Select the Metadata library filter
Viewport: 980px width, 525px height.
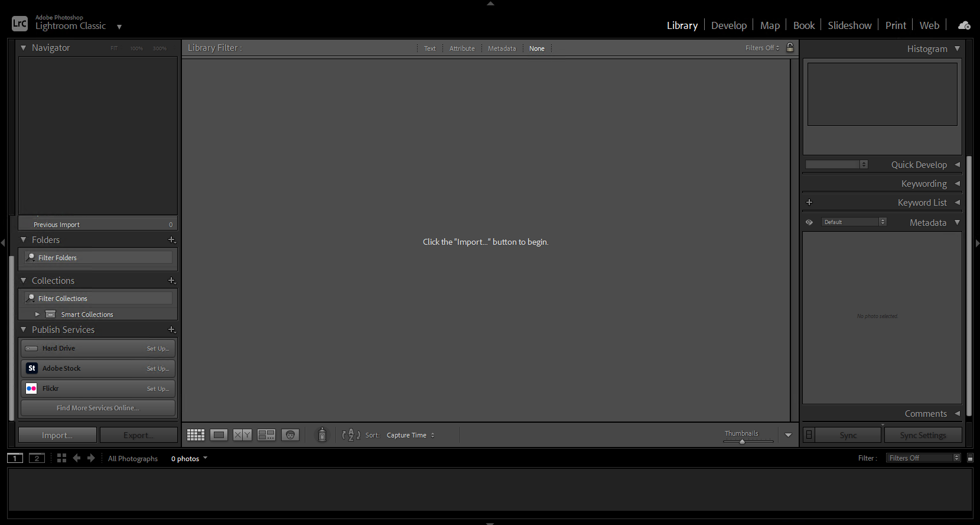coord(502,48)
